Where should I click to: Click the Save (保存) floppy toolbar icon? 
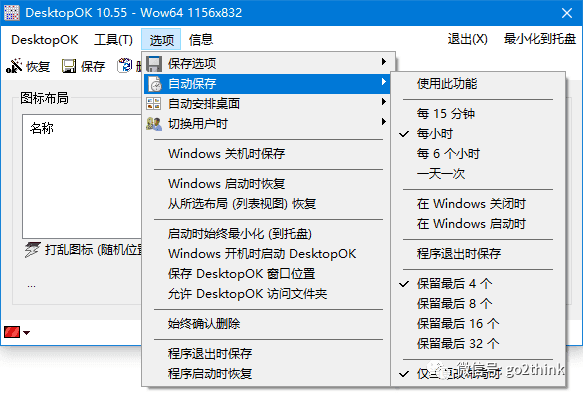[69, 66]
